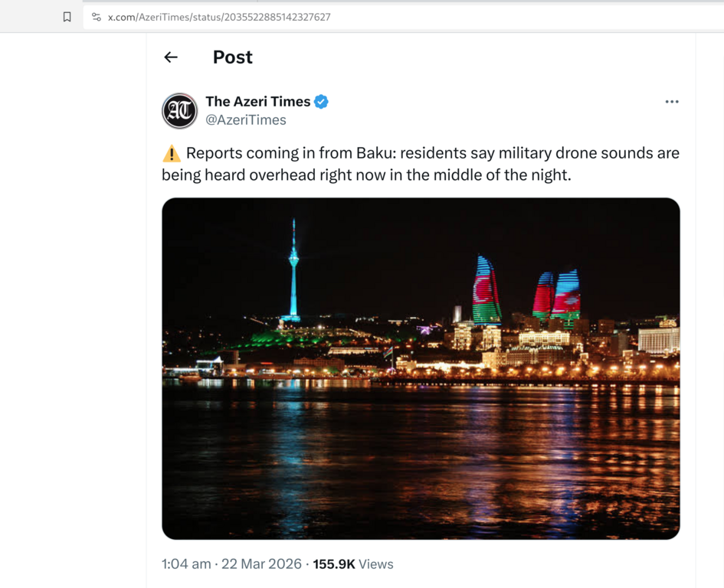Open site information icon in the address bar
724x588 pixels.
97,16
